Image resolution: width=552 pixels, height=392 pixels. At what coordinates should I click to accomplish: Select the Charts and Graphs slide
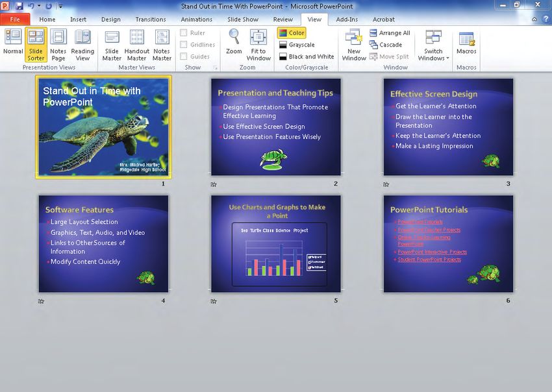tap(276, 244)
